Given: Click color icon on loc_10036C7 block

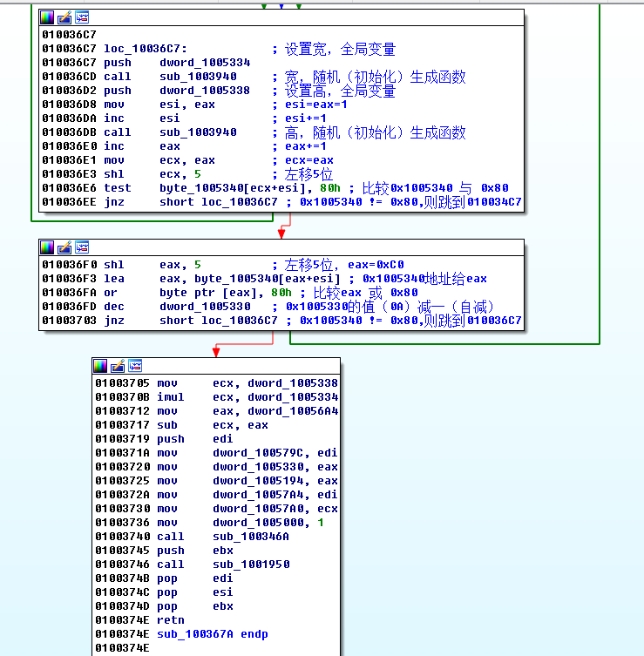Looking at the screenshot, I should point(47,17).
